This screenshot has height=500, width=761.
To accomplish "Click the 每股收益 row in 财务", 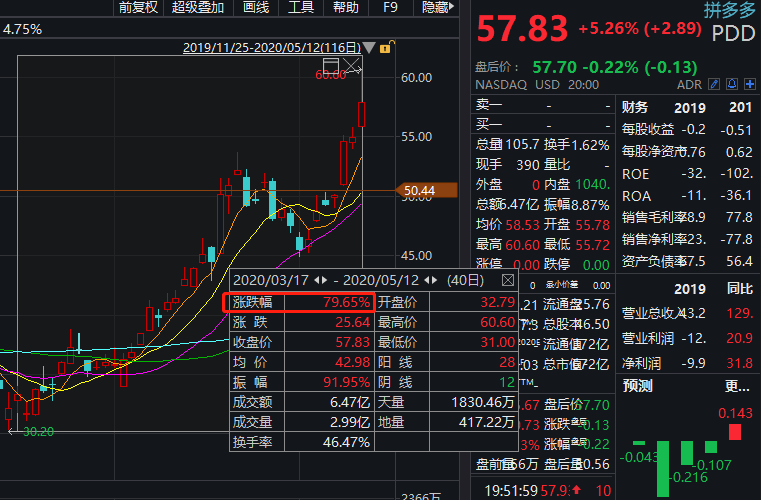I will [x=687, y=130].
